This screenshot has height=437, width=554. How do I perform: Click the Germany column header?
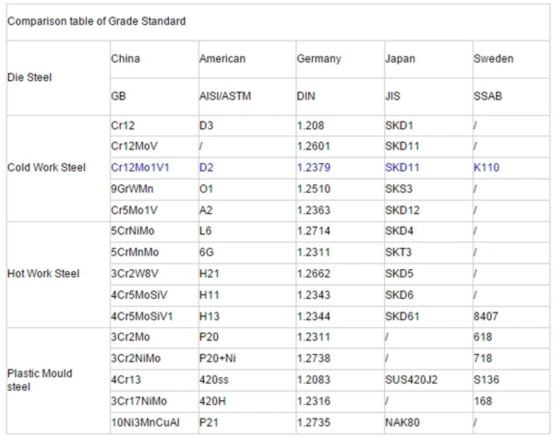coord(319,59)
